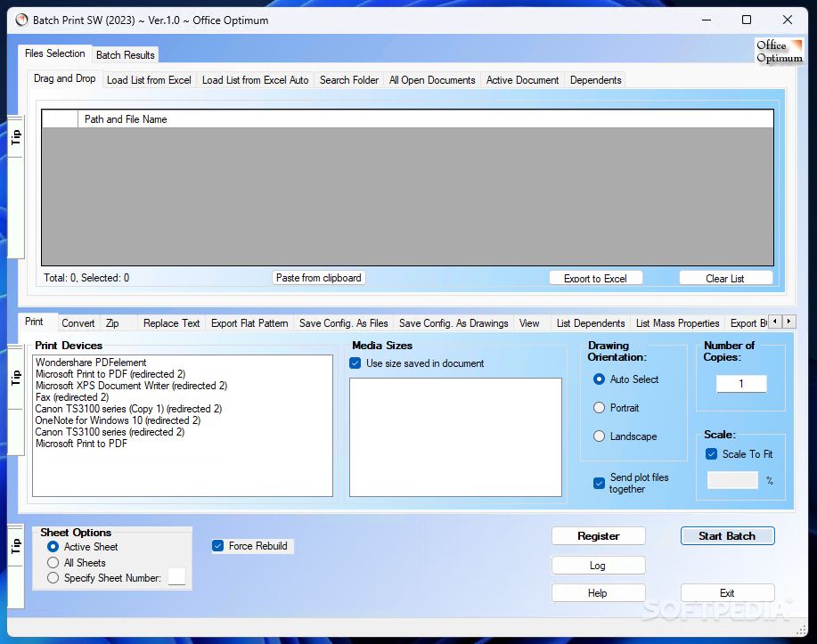Viewport: 817px width, 644px height.
Task: Click the empty Media Sizes list box
Action: 455,437
